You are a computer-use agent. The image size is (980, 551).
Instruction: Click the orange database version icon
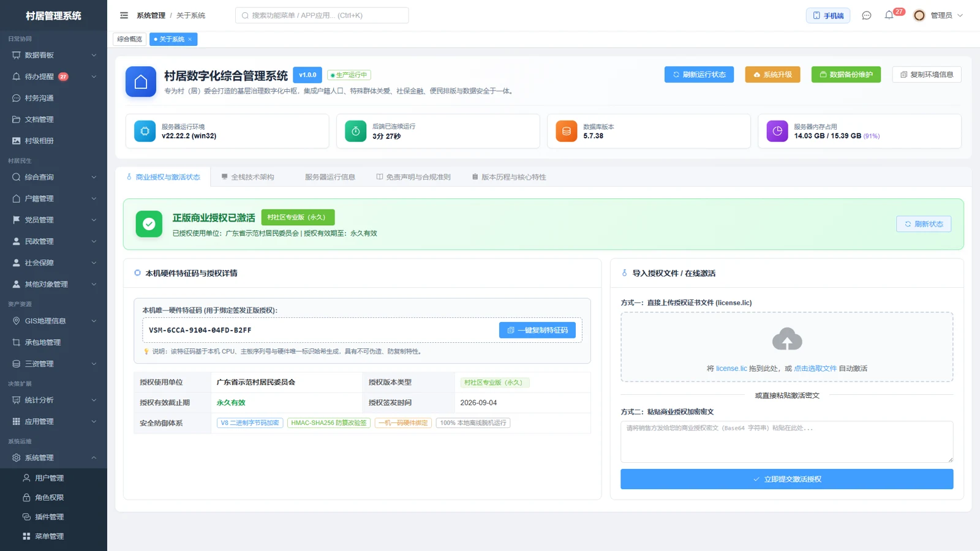(567, 131)
